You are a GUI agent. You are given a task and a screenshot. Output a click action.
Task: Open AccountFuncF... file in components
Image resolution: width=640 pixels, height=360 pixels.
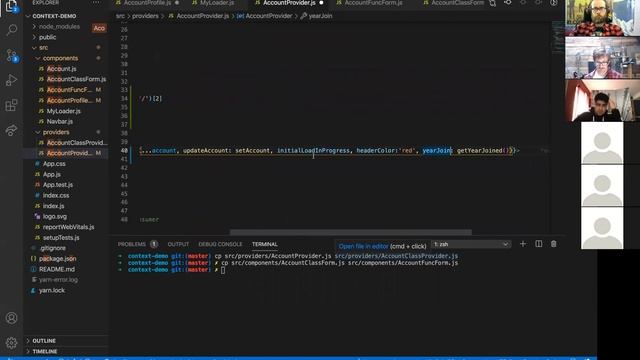69,90
